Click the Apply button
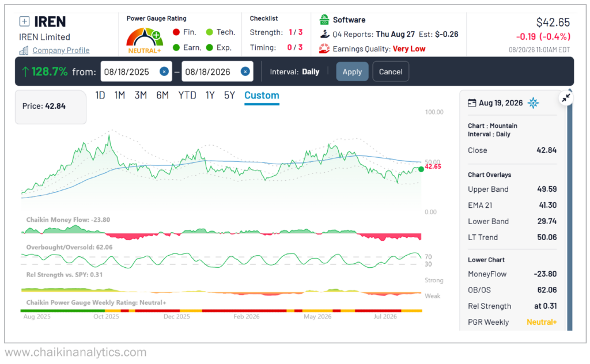The image size is (590, 364). (352, 71)
